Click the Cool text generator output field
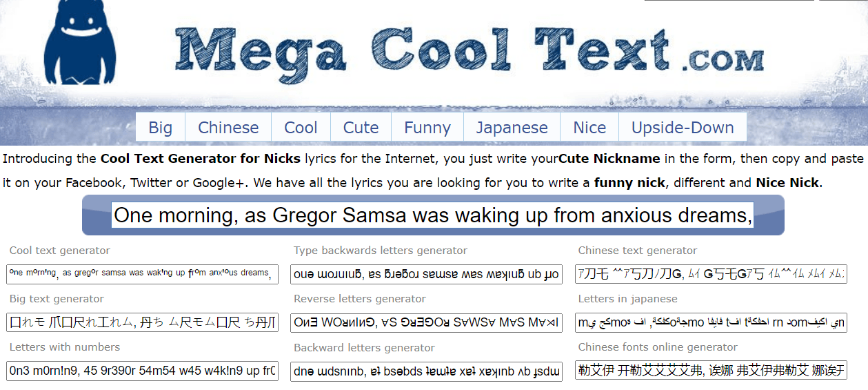 coord(142,274)
